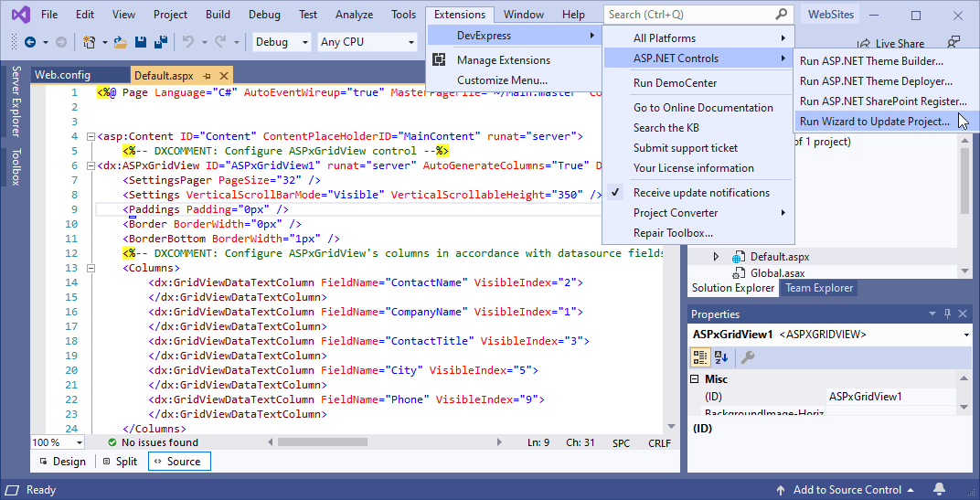Image resolution: width=980 pixels, height=500 pixels.
Task: Select the Source view button
Action: click(179, 462)
